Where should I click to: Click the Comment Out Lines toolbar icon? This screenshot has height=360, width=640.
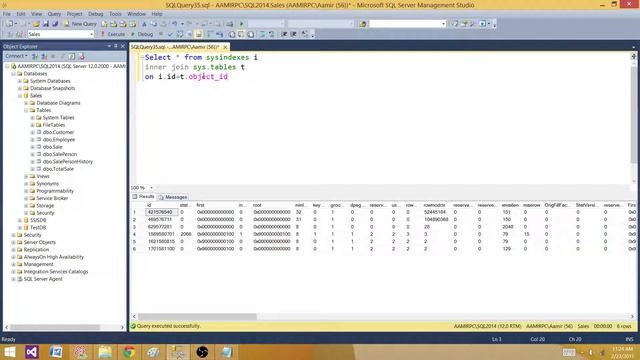click(x=262, y=34)
